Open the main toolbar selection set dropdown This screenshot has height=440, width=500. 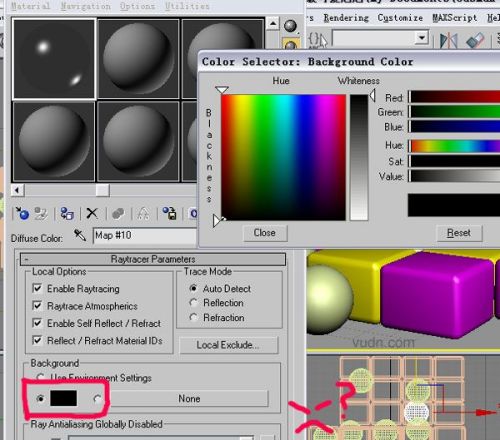(x=422, y=38)
